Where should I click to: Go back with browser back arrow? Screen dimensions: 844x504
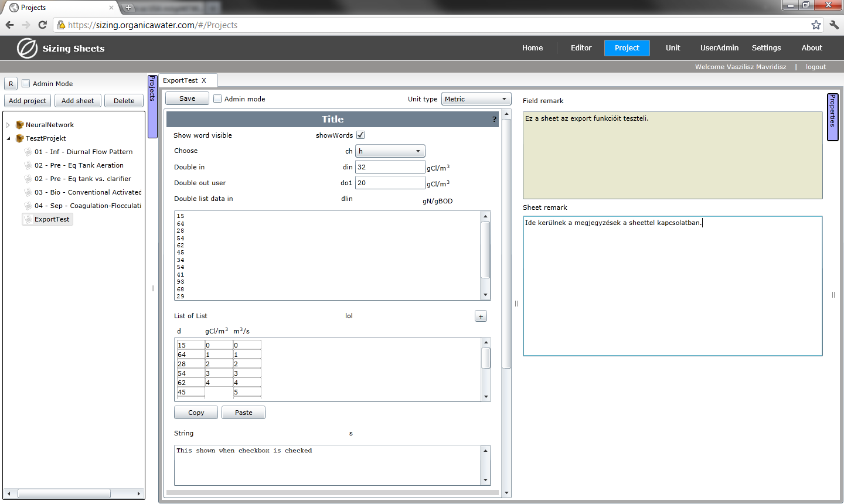tap(9, 25)
